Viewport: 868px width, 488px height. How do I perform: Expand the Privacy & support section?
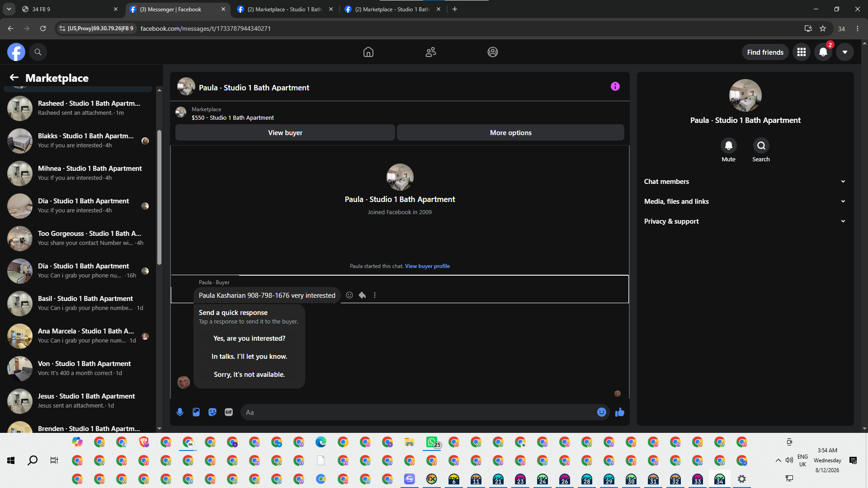745,221
